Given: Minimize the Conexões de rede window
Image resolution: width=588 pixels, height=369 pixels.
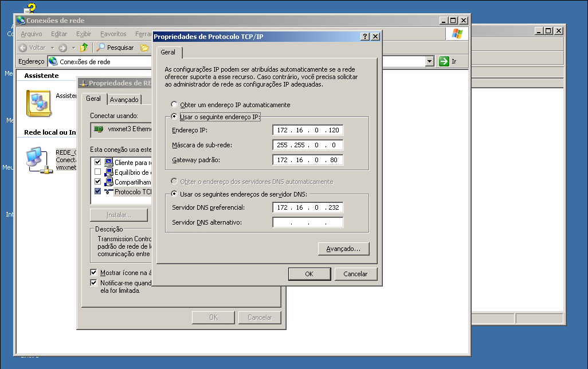Looking at the screenshot, I should pyautogui.click(x=444, y=20).
